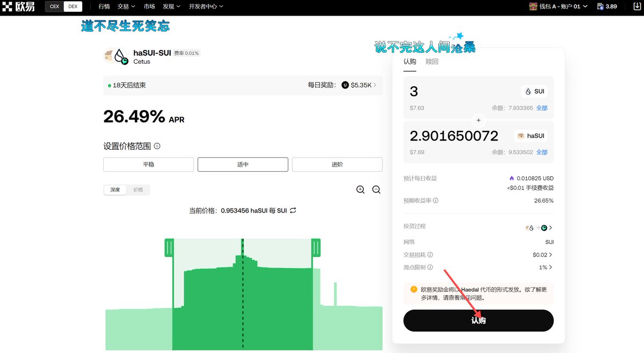
Task: Click the 余额: 9.533502 haSUI balance text
Action: pos(512,152)
